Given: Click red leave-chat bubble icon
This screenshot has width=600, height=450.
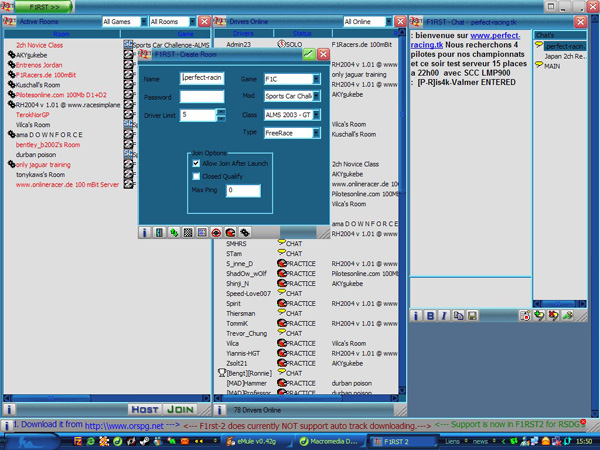Looking at the screenshot, I should click(553, 316).
